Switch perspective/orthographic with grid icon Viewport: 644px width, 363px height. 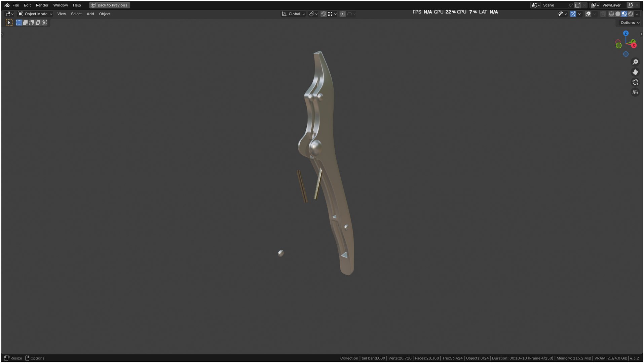(635, 92)
